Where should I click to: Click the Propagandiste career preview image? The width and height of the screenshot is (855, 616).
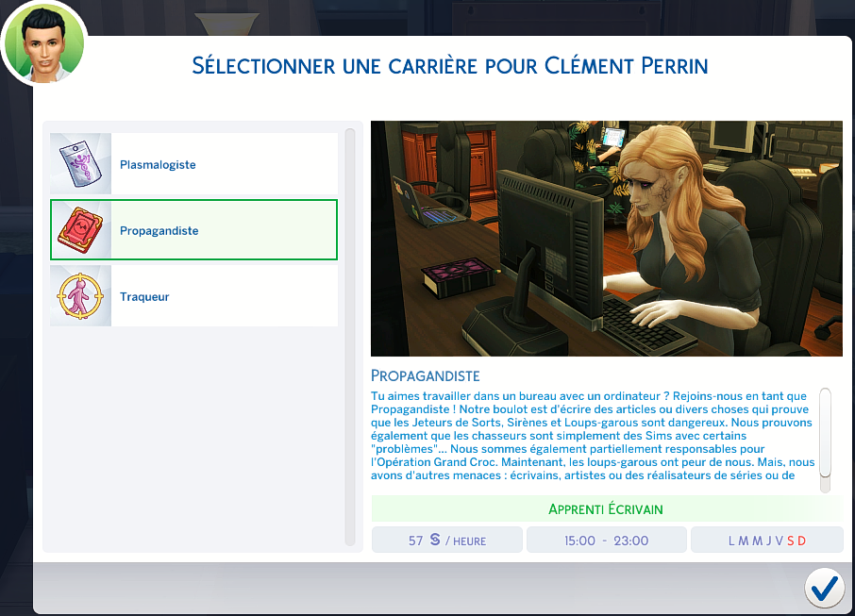tap(607, 239)
